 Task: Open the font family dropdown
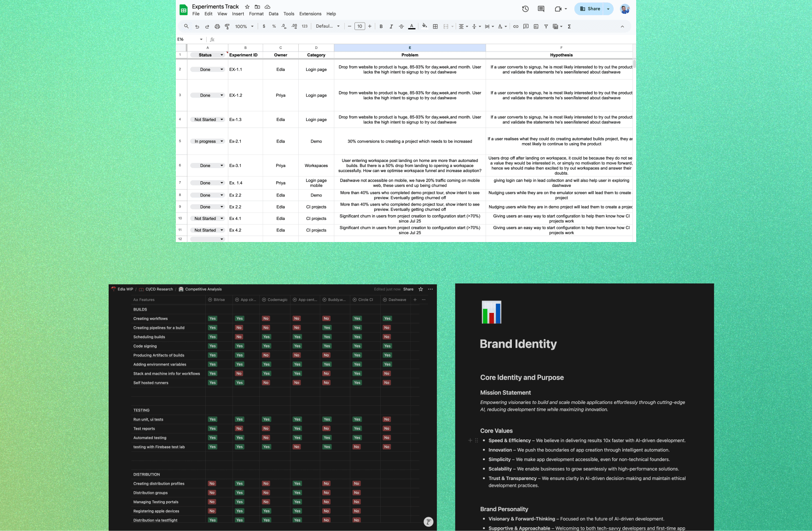click(328, 26)
